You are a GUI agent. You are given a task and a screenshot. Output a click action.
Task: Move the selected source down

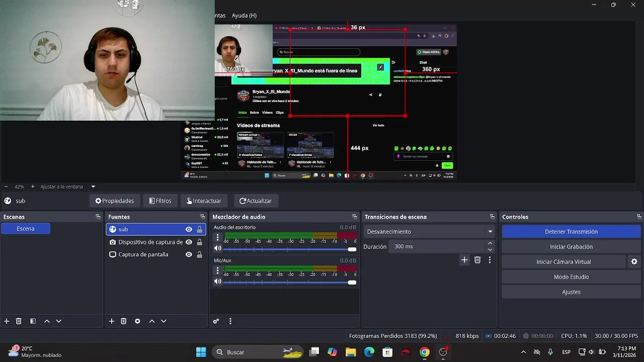coord(164,321)
